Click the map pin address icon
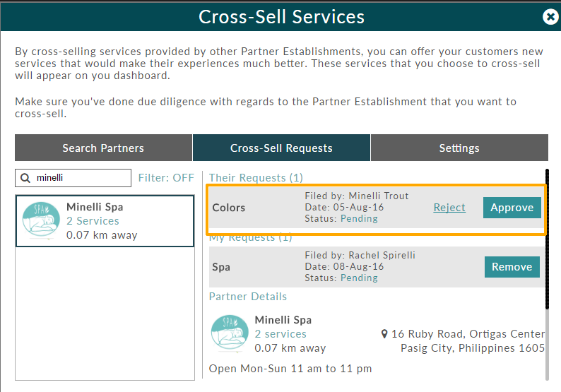This screenshot has width=561, height=392. [x=384, y=333]
